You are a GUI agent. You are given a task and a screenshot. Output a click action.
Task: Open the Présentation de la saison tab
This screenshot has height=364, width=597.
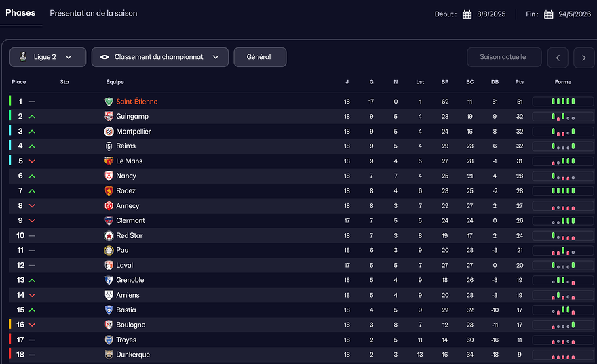coord(94,14)
